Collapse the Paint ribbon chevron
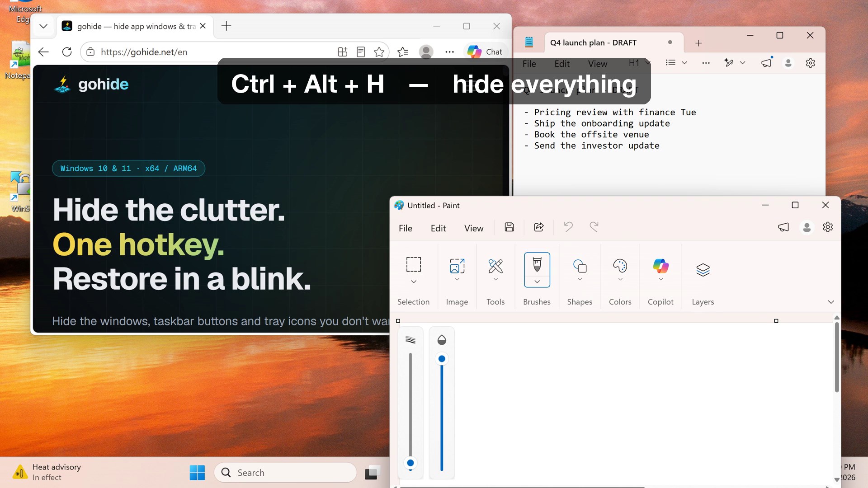Screen dimensions: 868x488 pos(831,302)
